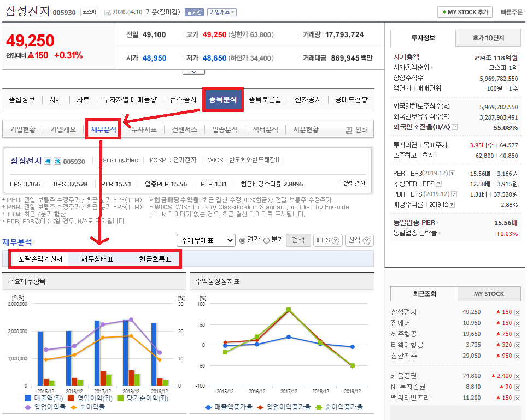Select the 지분현황 sub-tab
Image resolution: width=527 pixels, height=420 pixels.
(x=306, y=129)
